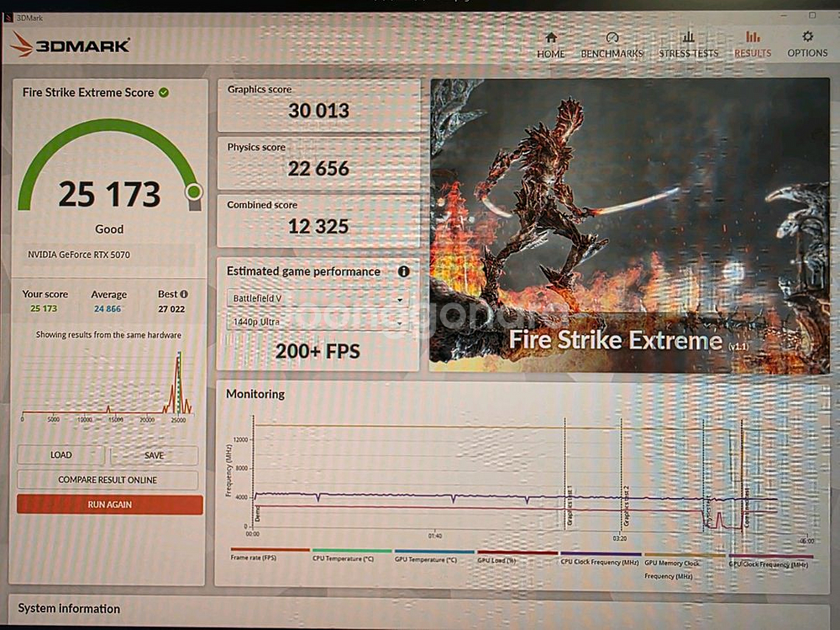Click the green validation checkmark icon
Viewport: 840px width, 630px height.
(164, 92)
